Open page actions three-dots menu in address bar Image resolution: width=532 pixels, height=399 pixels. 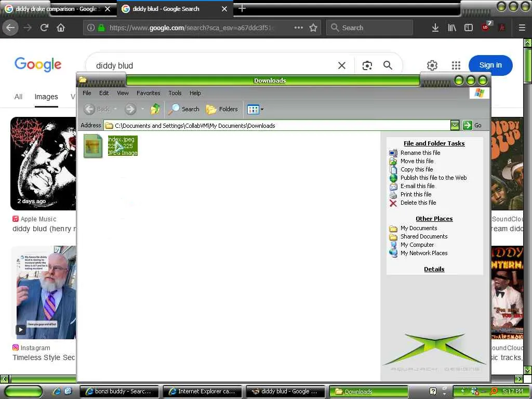tap(299, 28)
